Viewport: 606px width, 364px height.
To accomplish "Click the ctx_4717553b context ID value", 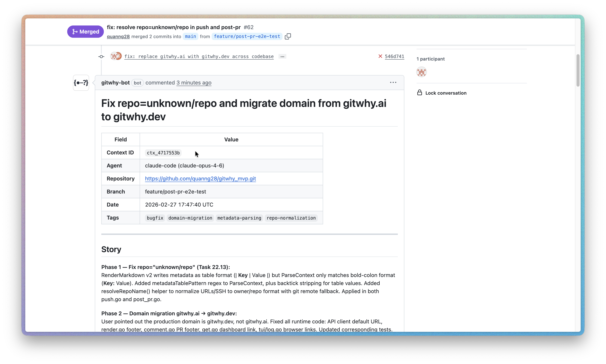I will (163, 152).
